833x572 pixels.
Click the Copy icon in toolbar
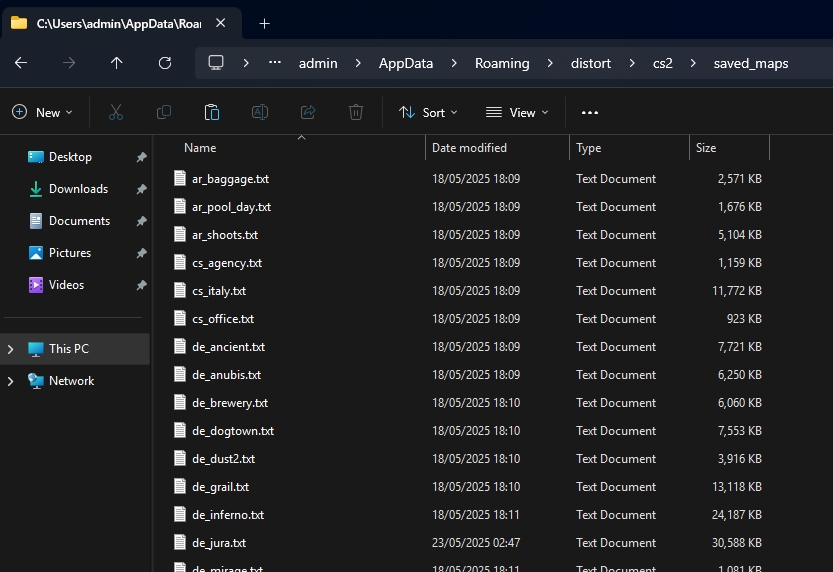[x=164, y=112]
